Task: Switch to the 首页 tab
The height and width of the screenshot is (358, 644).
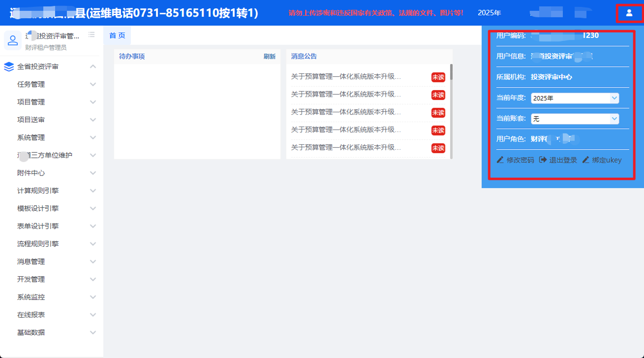Action: (x=117, y=35)
